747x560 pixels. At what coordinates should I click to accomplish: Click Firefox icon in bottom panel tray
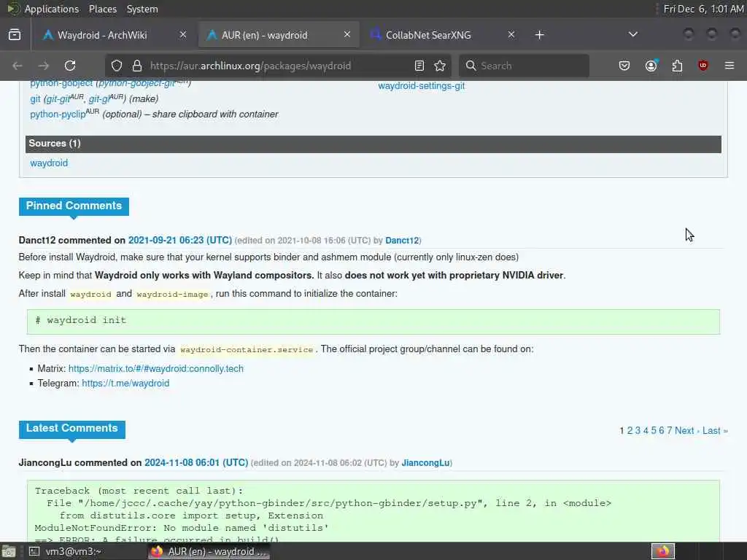pyautogui.click(x=662, y=551)
